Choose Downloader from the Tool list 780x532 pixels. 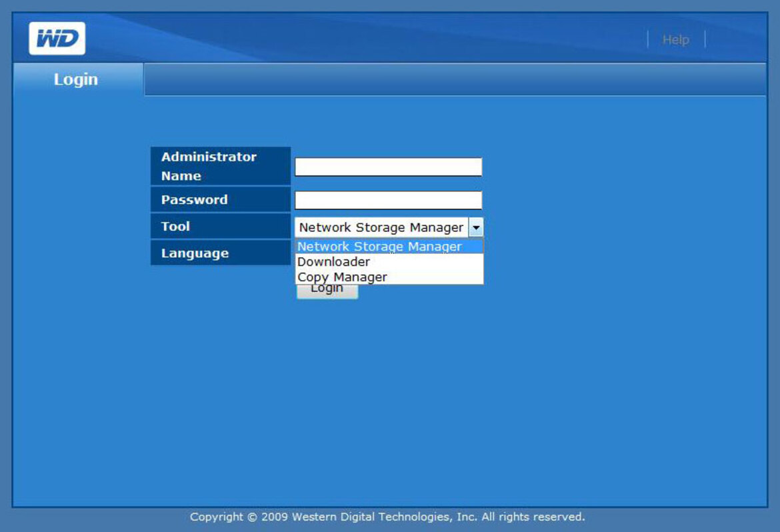pyautogui.click(x=333, y=261)
